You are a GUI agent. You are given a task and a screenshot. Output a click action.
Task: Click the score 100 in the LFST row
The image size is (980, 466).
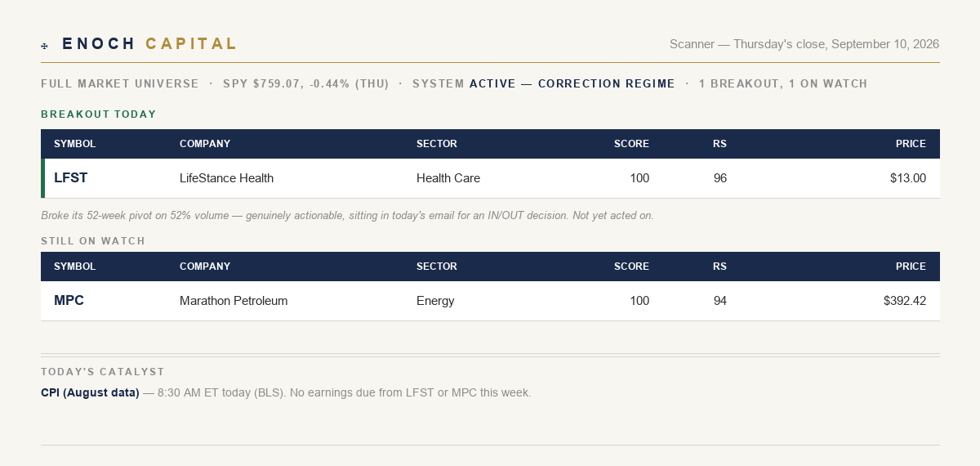(639, 178)
